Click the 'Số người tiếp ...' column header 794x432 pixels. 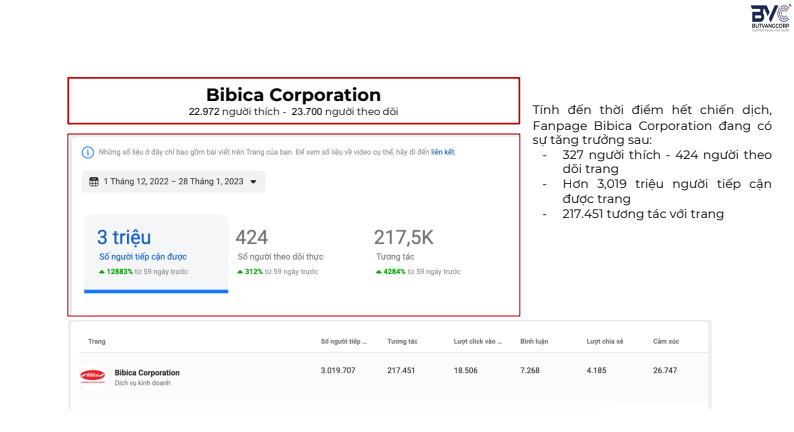[344, 341]
